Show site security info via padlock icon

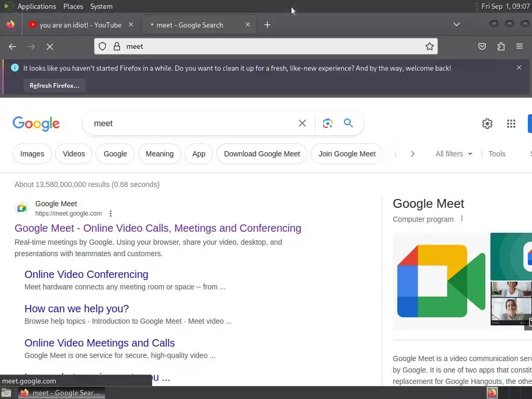coord(117,46)
